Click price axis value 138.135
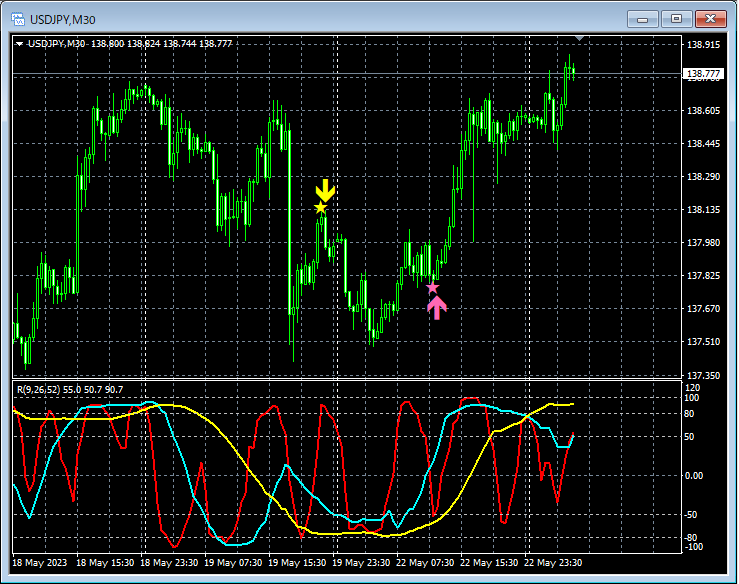The image size is (739, 584). [703, 210]
